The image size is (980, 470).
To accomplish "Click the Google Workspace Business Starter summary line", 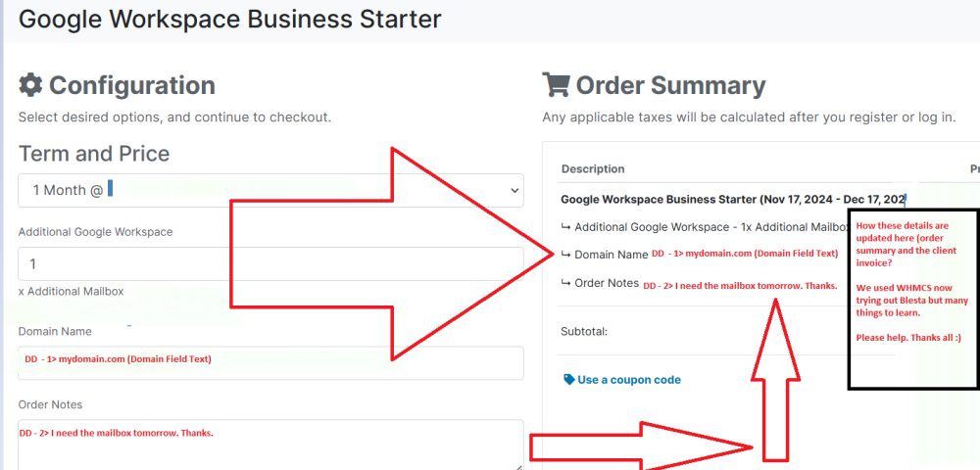I will [x=733, y=200].
